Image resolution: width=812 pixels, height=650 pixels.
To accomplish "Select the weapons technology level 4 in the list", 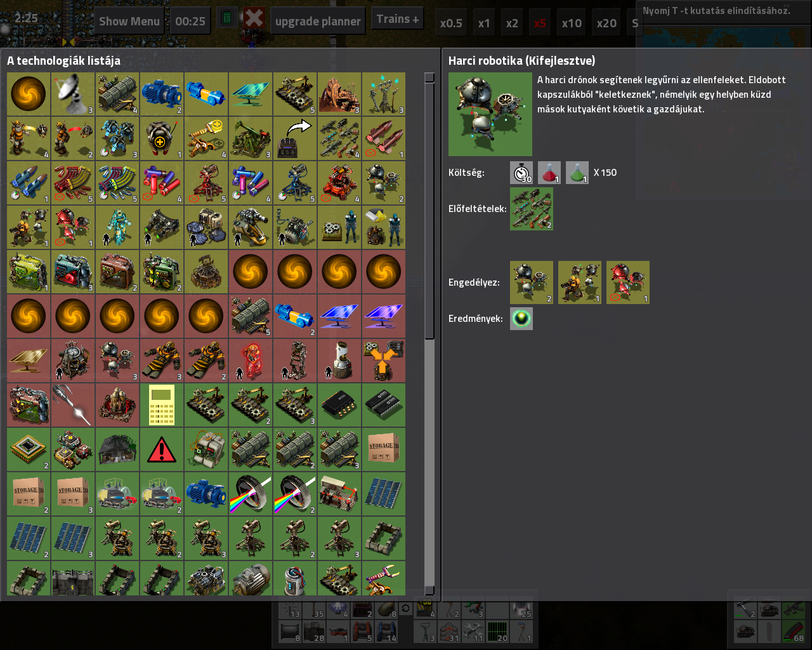I will pyautogui.click(x=339, y=138).
